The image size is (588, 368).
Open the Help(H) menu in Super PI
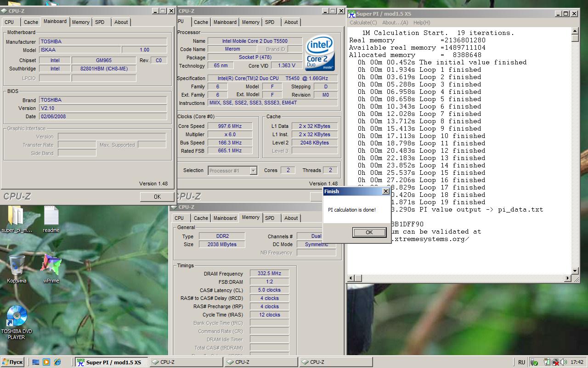(x=422, y=23)
